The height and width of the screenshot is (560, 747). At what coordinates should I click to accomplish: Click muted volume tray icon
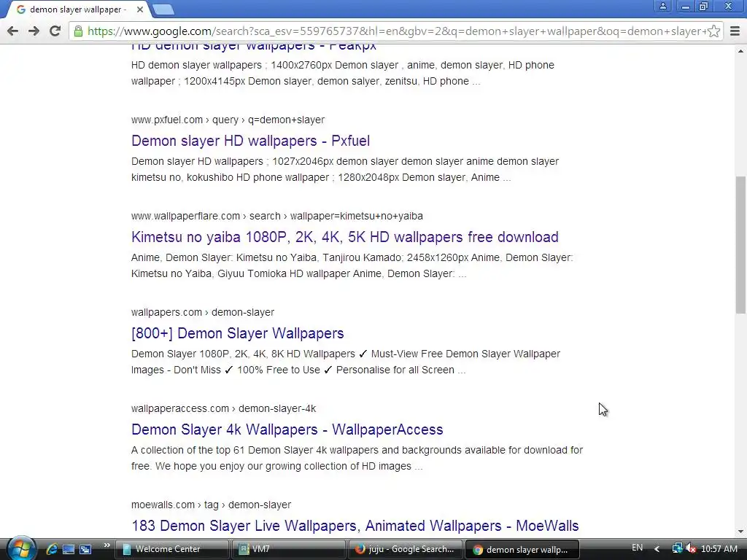pyautogui.click(x=691, y=548)
